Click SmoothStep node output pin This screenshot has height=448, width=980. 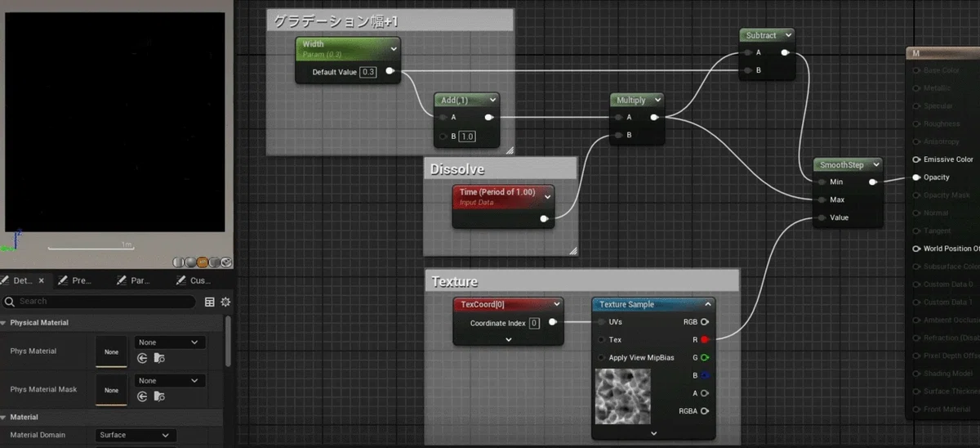pyautogui.click(x=873, y=182)
